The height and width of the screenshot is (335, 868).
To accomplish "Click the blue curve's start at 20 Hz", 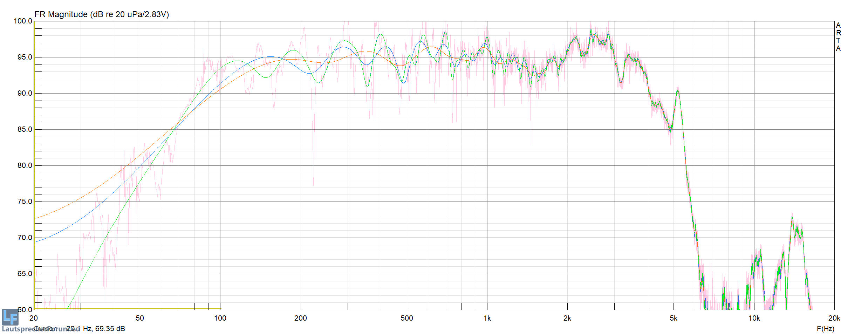I will 35,242.
